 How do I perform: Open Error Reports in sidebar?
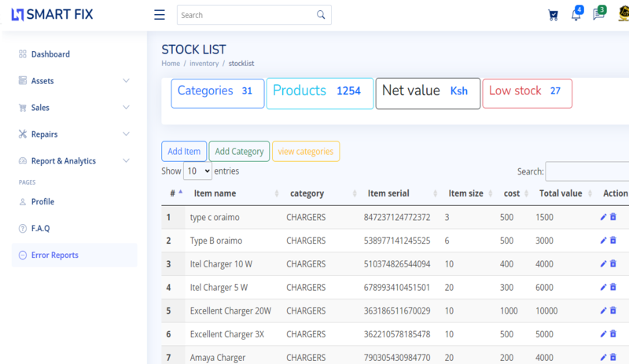coord(54,256)
